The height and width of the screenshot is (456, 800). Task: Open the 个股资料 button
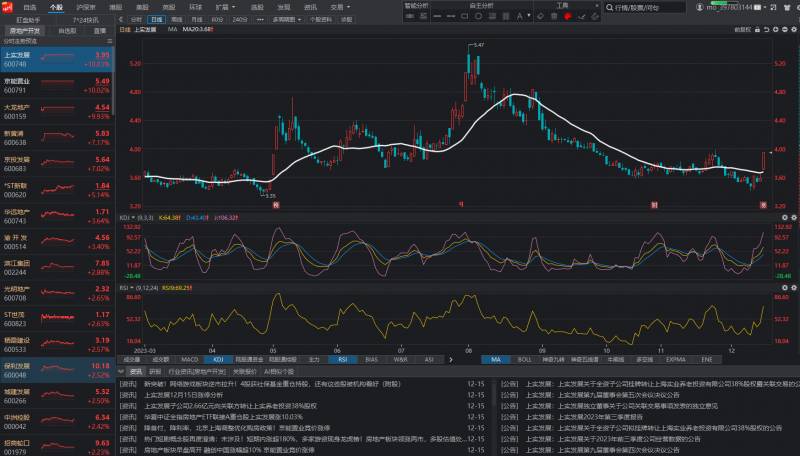320,19
